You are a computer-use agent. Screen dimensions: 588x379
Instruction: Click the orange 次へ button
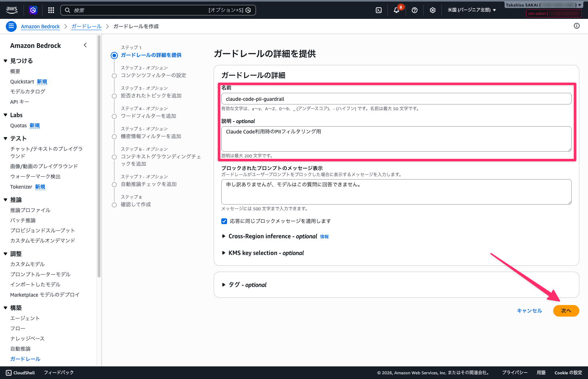[566, 311]
